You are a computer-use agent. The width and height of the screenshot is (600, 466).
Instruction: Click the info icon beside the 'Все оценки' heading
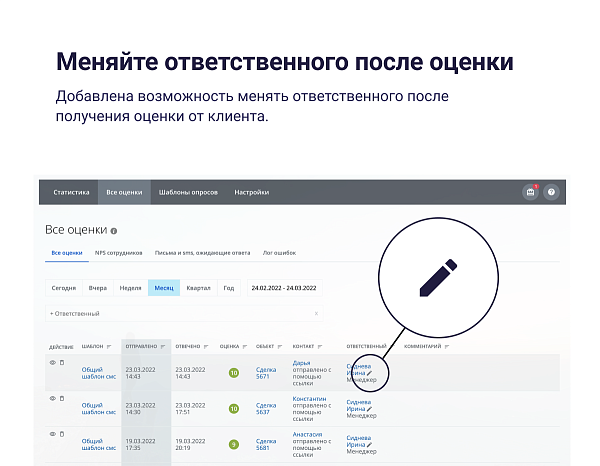point(114,231)
